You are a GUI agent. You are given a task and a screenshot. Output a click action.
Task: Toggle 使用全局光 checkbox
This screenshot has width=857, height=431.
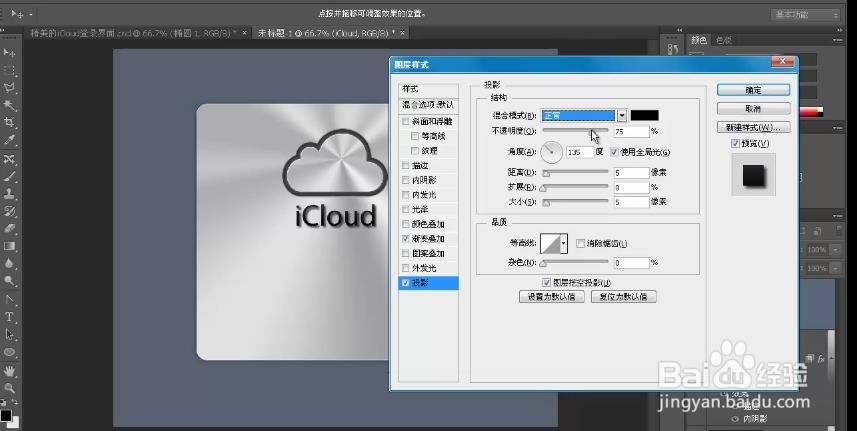point(614,152)
